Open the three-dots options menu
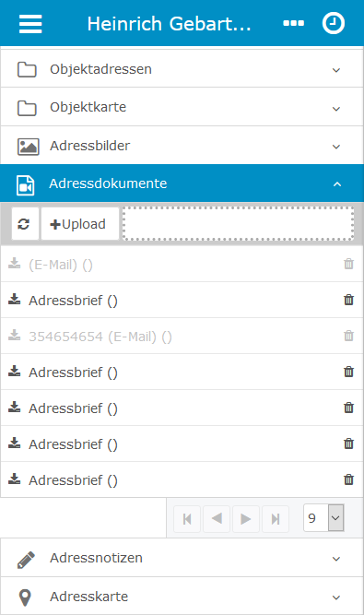 point(293,24)
